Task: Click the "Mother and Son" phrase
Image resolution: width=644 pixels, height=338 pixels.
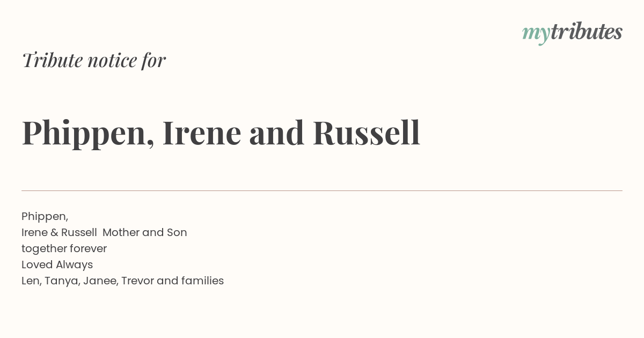Action: [x=145, y=232]
